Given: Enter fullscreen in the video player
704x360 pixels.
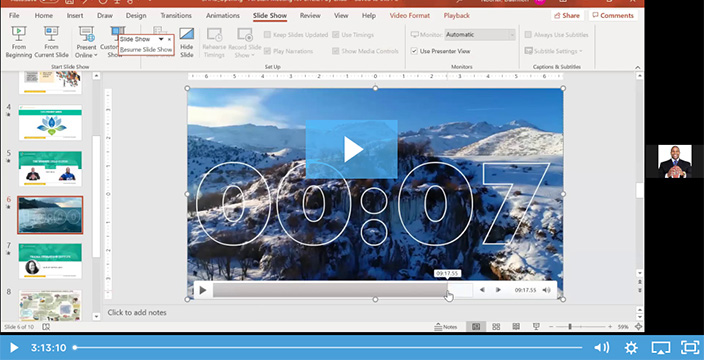Looking at the screenshot, I should tap(690, 347).
